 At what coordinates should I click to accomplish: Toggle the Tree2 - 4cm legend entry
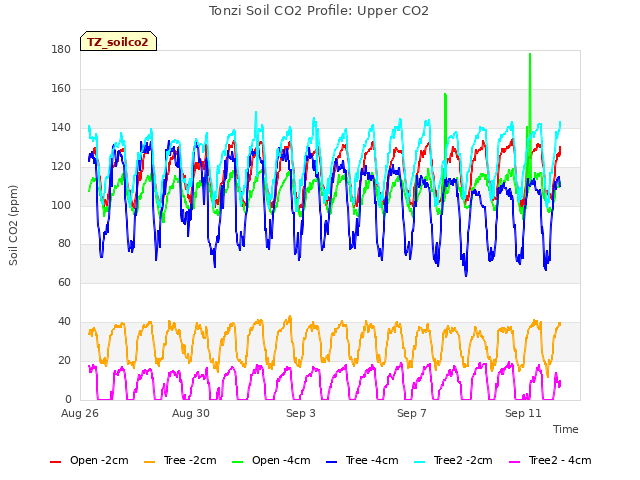550,460
